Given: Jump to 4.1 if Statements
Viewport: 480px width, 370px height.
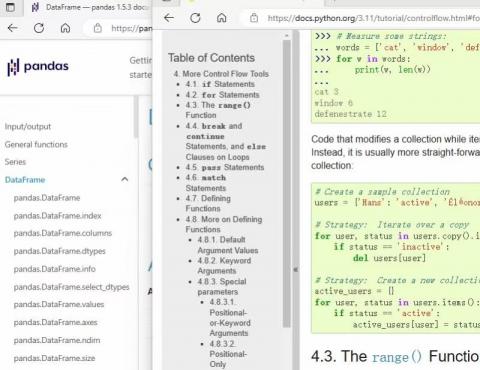Looking at the screenshot, I should (x=220, y=84).
